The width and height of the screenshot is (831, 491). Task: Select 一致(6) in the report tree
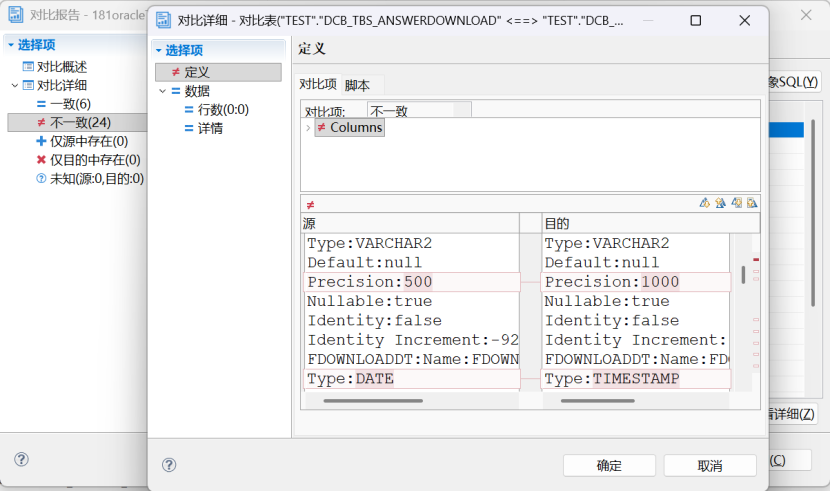coord(70,104)
